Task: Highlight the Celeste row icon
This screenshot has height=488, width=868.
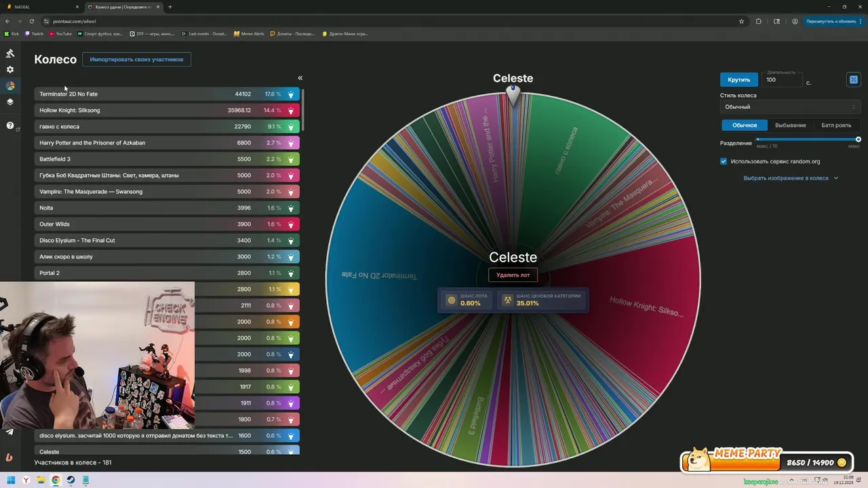Action: 291,451
